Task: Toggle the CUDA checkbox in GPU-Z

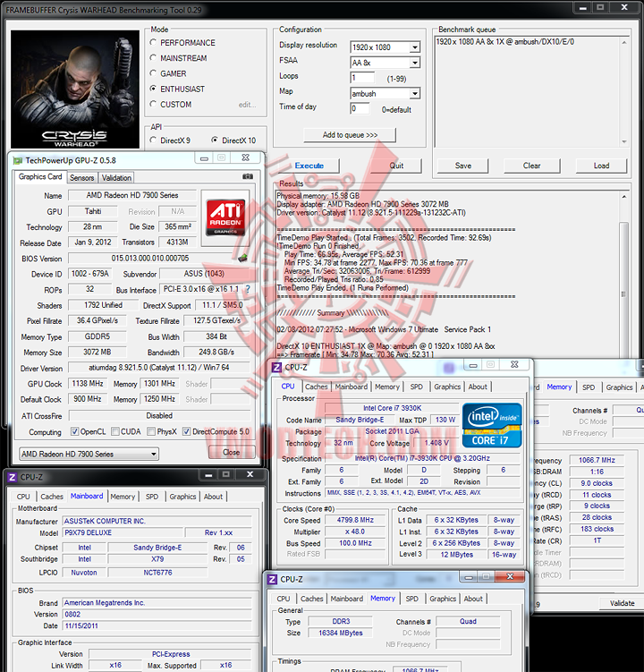Action: pyautogui.click(x=115, y=431)
